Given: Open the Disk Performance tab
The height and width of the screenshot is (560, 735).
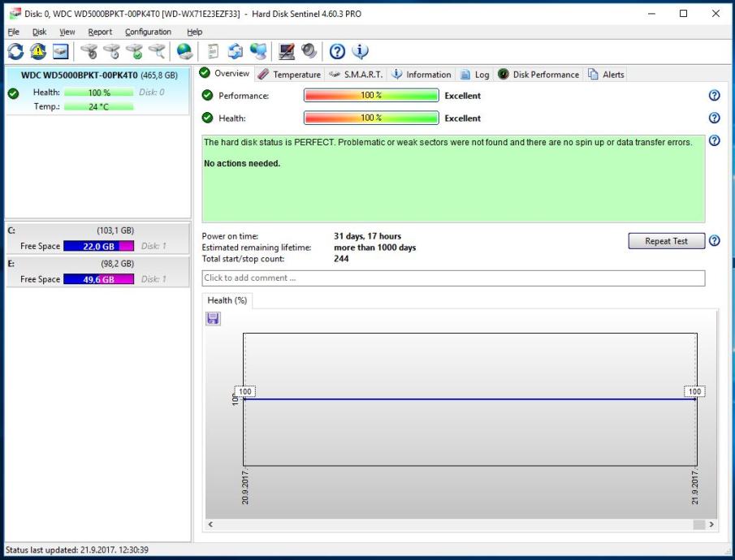Looking at the screenshot, I should tap(538, 75).
